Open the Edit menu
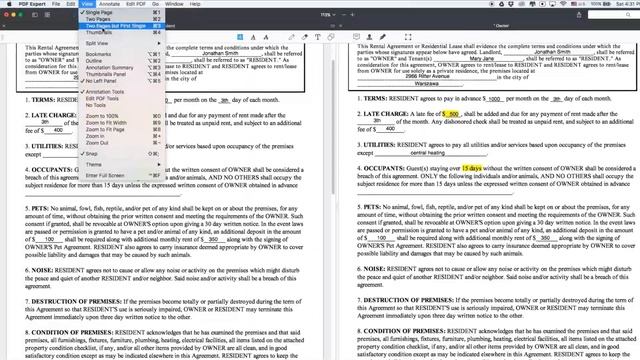The height and width of the screenshot is (360, 640). pyautogui.click(x=71, y=4)
